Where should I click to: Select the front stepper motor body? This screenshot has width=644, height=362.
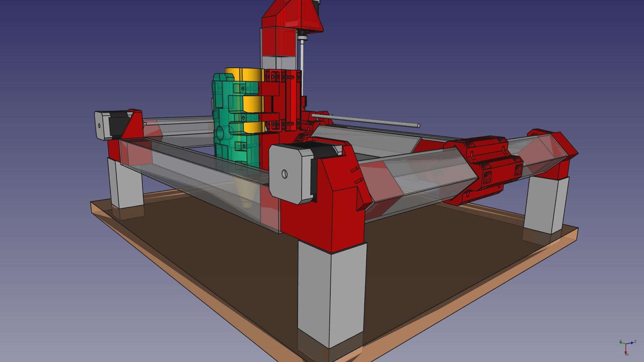coord(294,173)
